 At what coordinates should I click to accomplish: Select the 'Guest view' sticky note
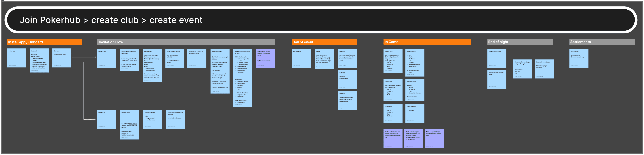pyautogui.click(x=393, y=113)
